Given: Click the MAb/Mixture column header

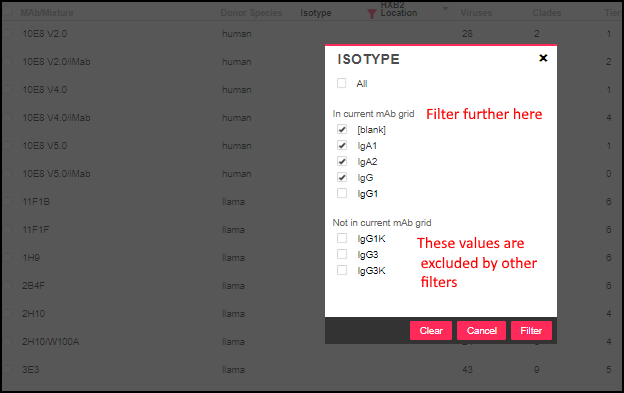Looking at the screenshot, I should point(47,13).
